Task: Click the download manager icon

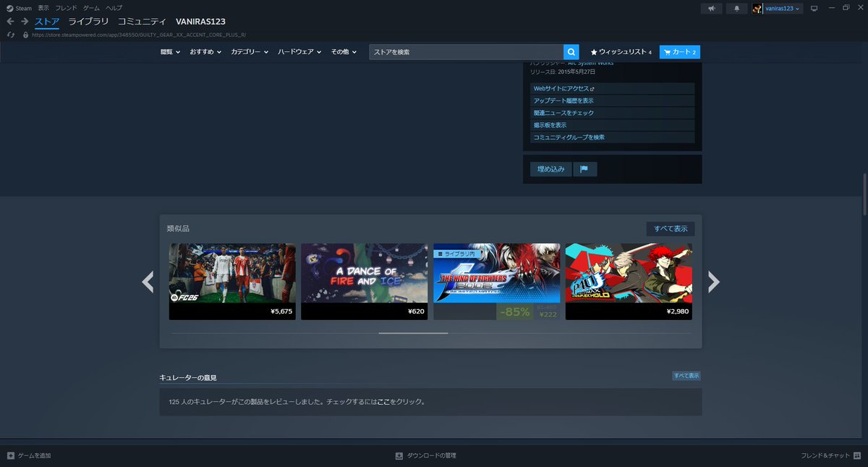Action: click(x=399, y=455)
